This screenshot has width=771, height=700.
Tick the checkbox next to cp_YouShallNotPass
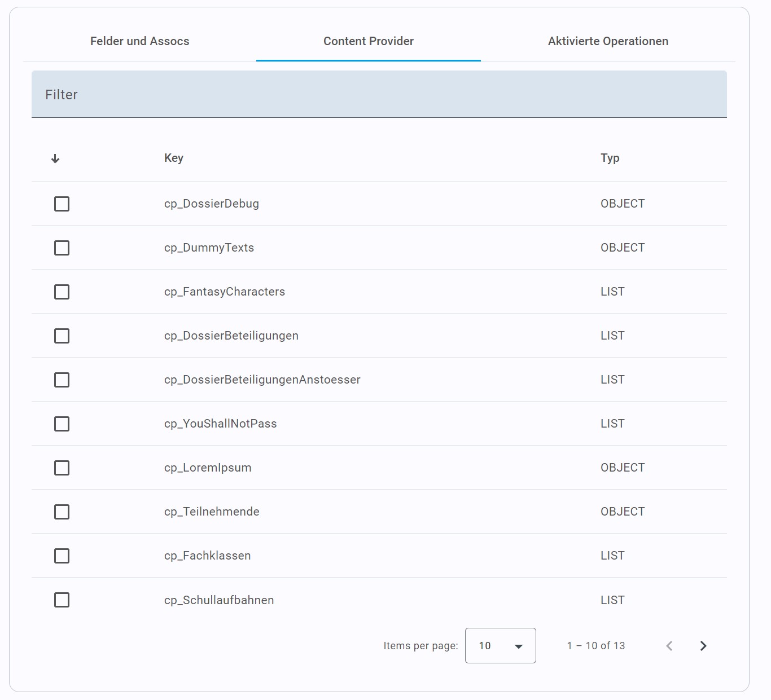pyautogui.click(x=62, y=424)
